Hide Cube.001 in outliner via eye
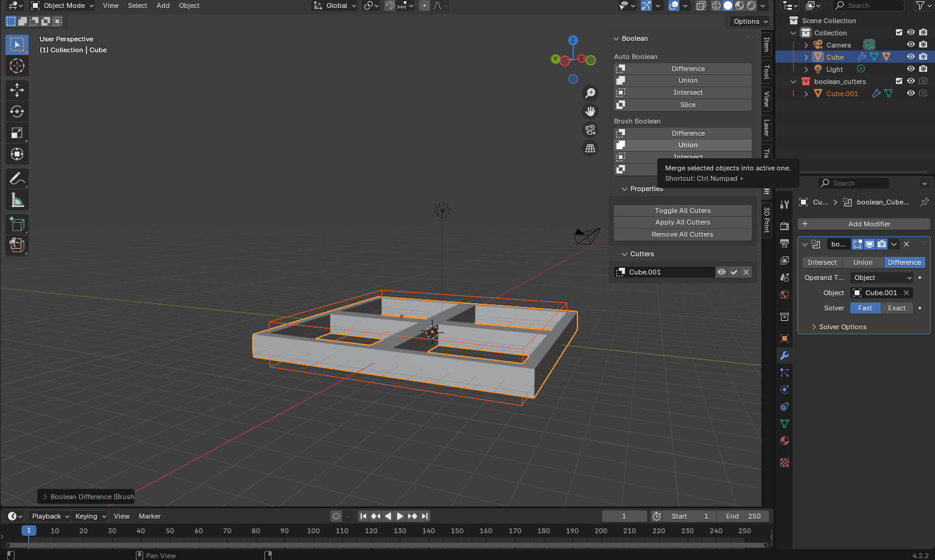 (x=911, y=93)
